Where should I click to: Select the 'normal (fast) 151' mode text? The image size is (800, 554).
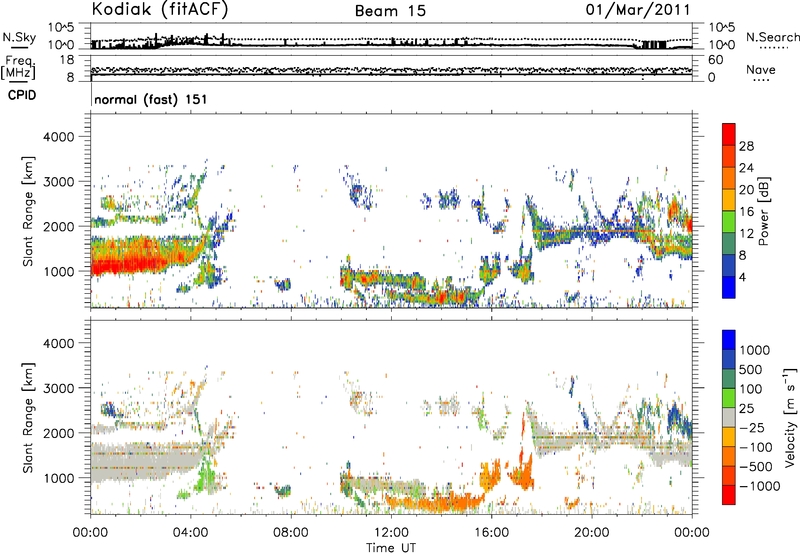[x=151, y=99]
